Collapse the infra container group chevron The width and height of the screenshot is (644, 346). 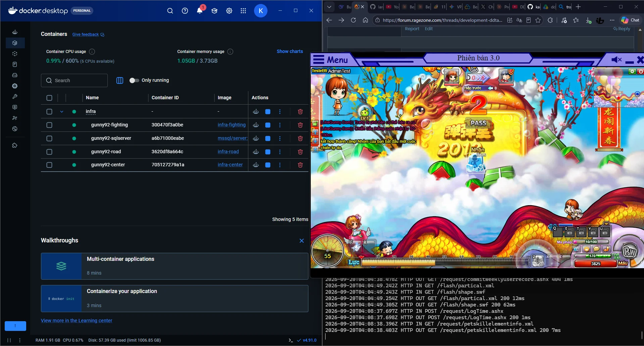(62, 112)
